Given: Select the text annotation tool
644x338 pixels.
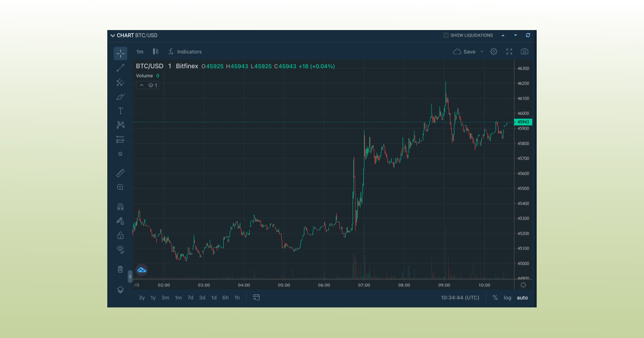Looking at the screenshot, I should coord(120,111).
